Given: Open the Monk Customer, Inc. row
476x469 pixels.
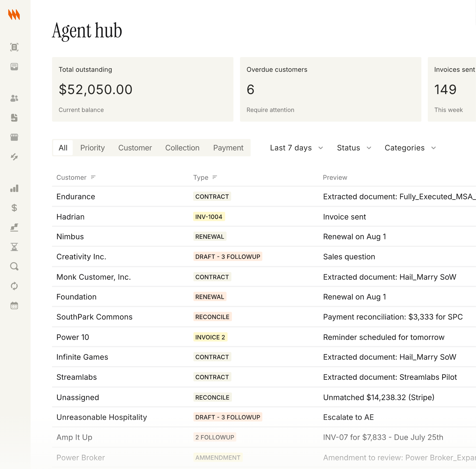Looking at the screenshot, I should (x=264, y=277).
